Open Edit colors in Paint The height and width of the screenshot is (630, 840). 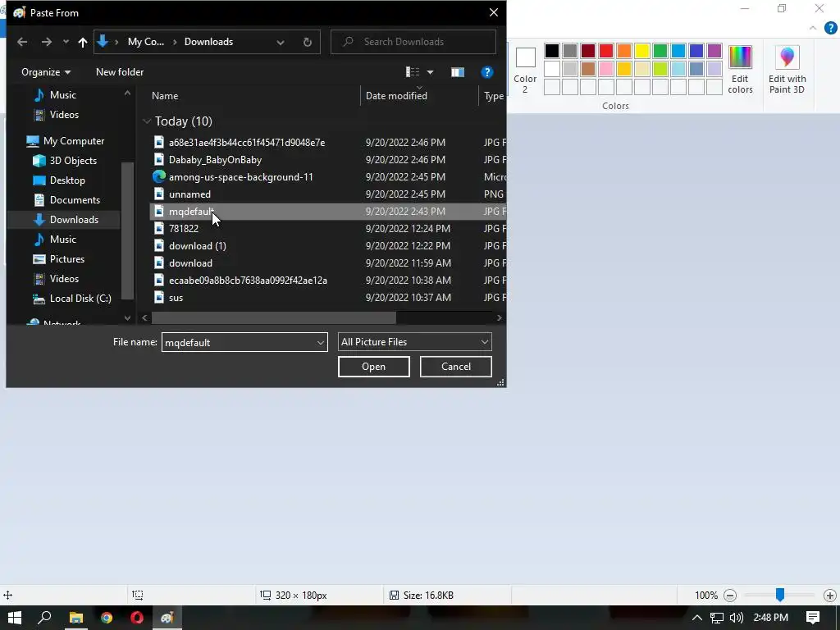click(740, 70)
